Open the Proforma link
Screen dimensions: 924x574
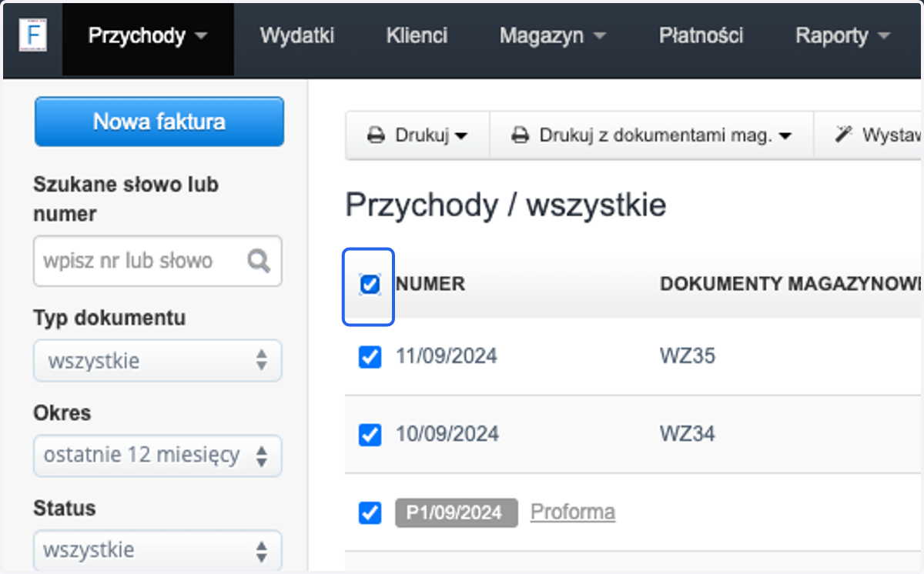pyautogui.click(x=573, y=512)
